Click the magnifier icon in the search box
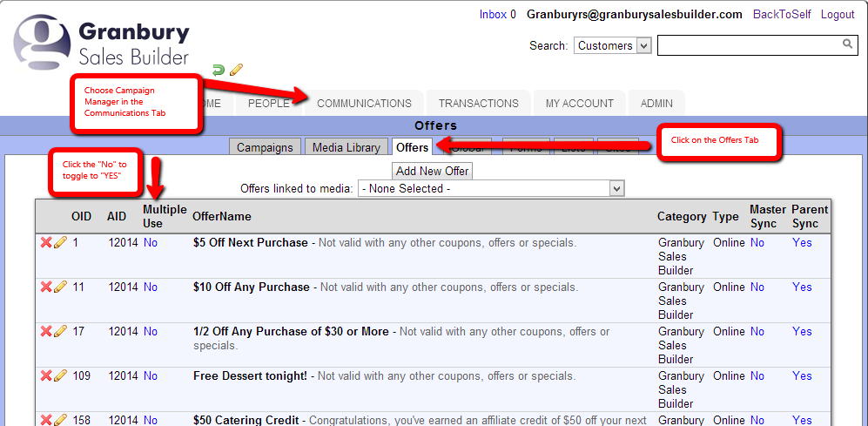Image resolution: width=868 pixels, height=426 pixels. [x=847, y=44]
